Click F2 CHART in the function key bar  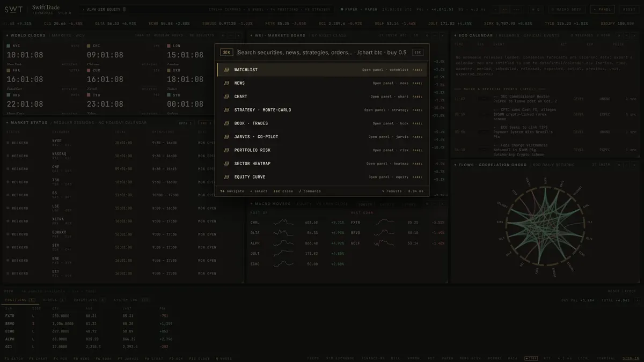coord(38,358)
